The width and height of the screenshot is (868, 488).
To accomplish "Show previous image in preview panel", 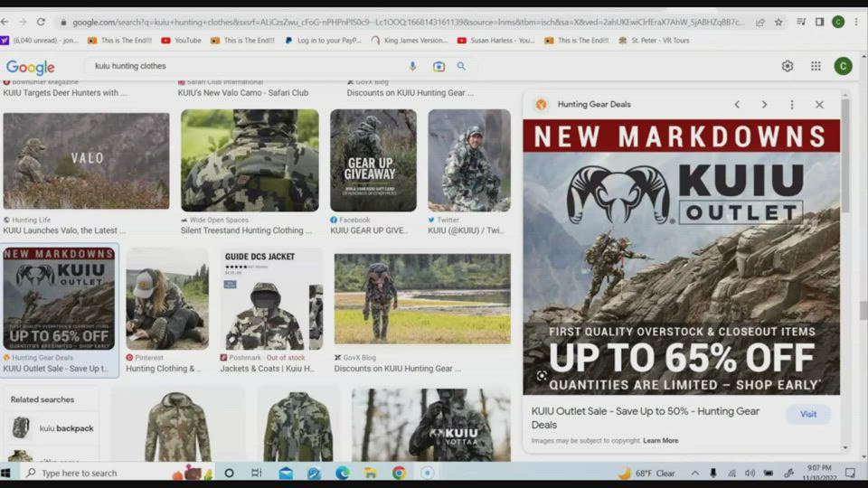I will click(x=737, y=105).
